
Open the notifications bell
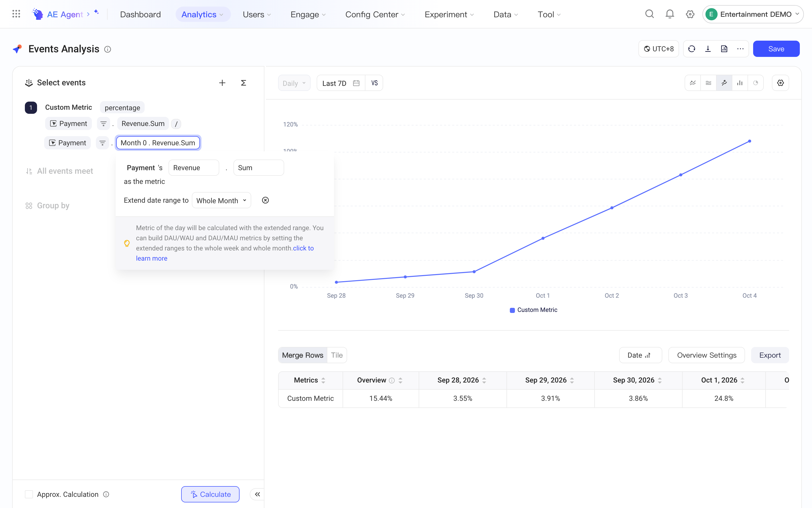click(x=670, y=14)
